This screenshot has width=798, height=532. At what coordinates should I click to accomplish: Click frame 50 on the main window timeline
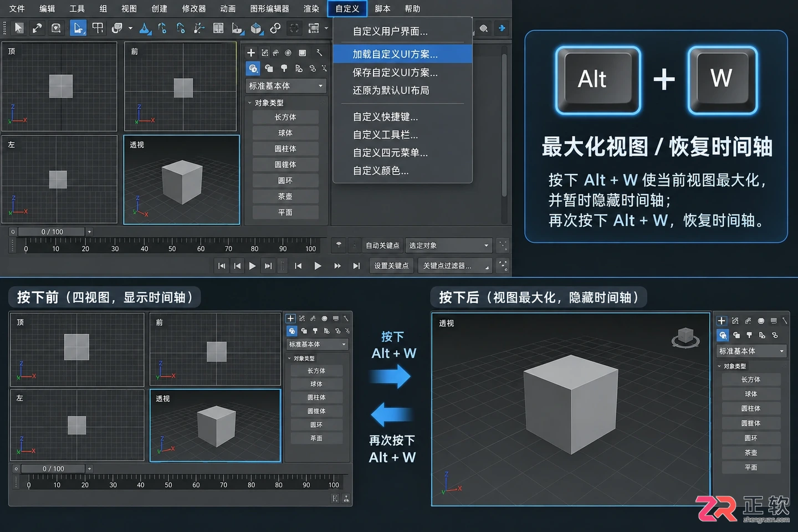[x=172, y=249]
